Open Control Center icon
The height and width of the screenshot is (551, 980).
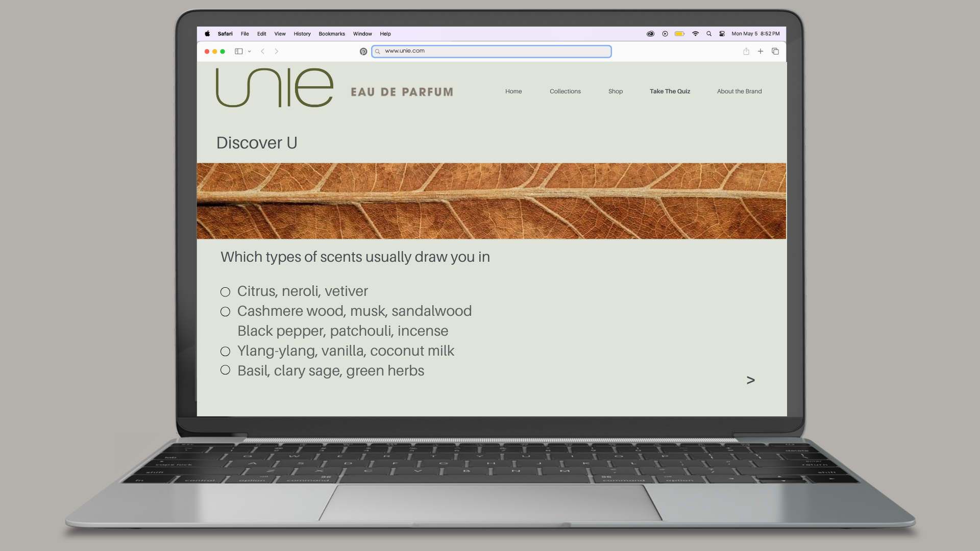(722, 34)
